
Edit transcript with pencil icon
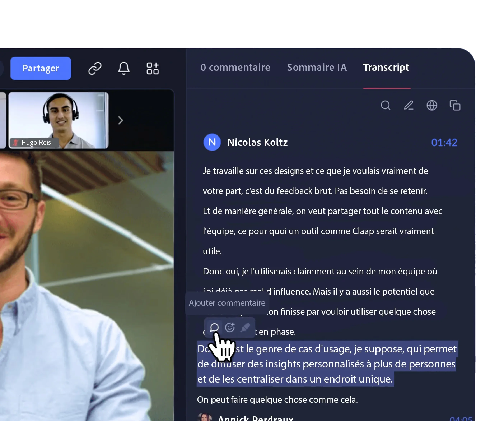(409, 105)
